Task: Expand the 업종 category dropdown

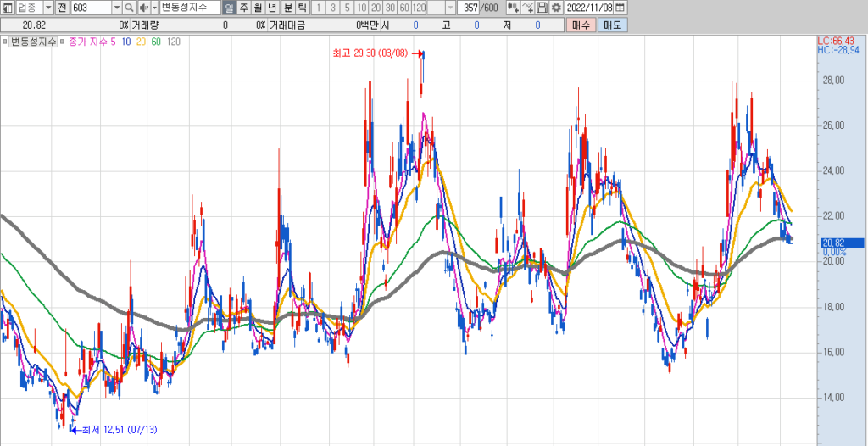Action: coord(47,8)
